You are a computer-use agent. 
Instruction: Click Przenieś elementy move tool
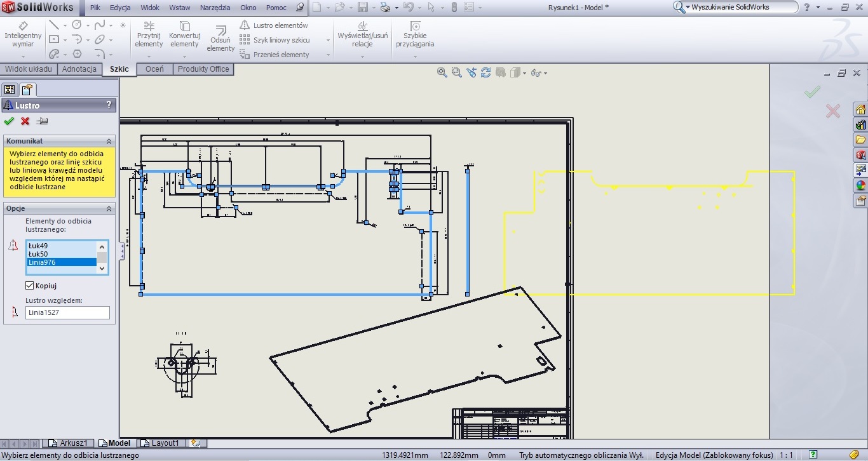[275, 55]
